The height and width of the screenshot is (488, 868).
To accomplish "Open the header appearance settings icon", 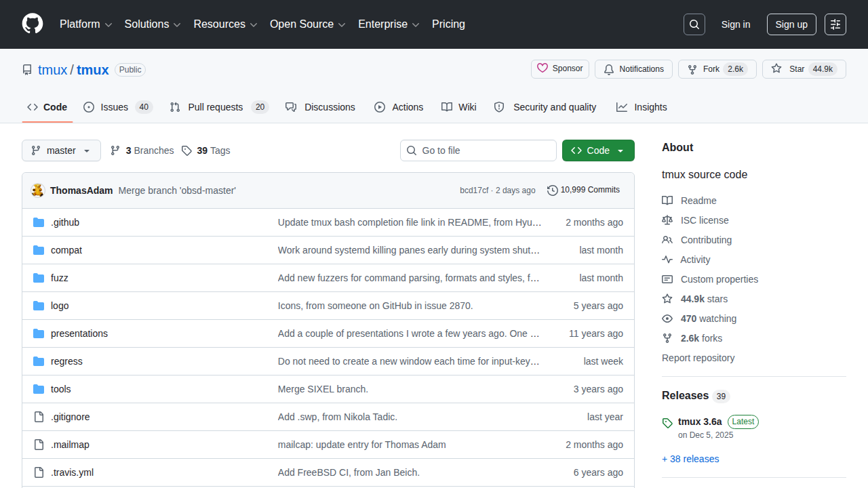I will pos(835,24).
